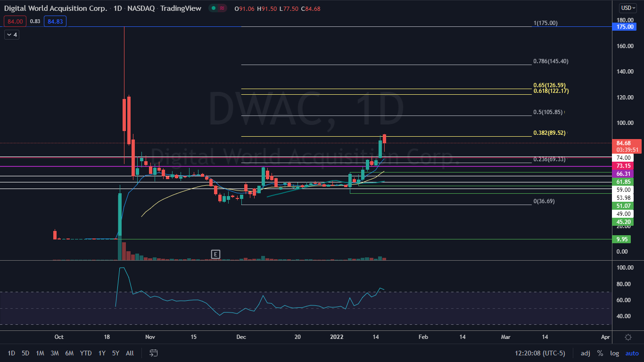This screenshot has width=644, height=362.
Task: Toggle percent scale mode
Action: coord(600,353)
